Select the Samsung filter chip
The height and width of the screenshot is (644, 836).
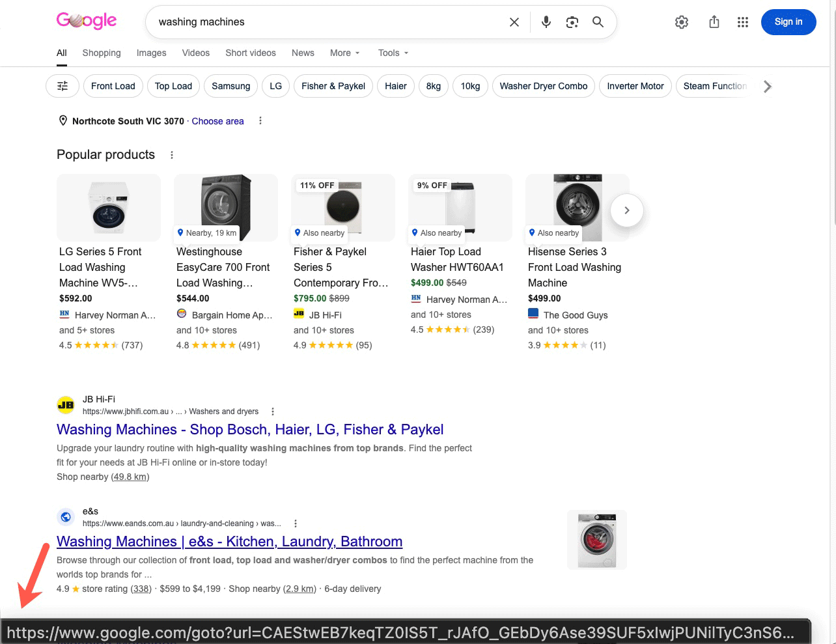tap(231, 86)
